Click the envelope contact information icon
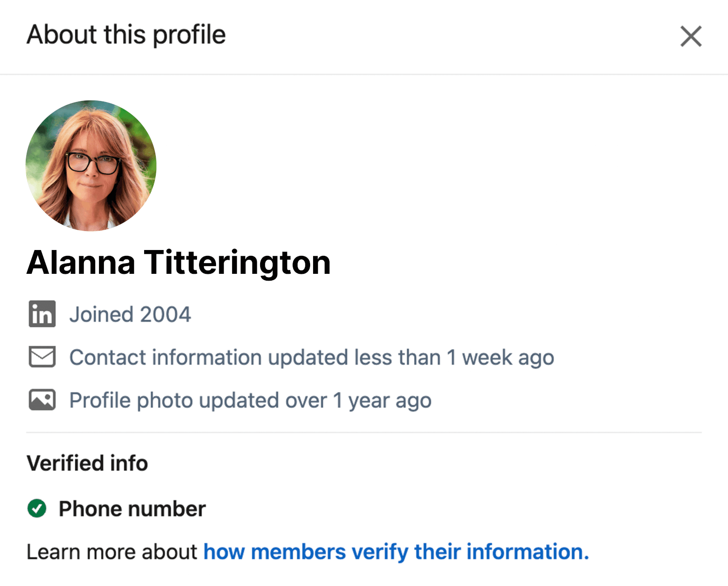This screenshot has width=728, height=586. (42, 357)
